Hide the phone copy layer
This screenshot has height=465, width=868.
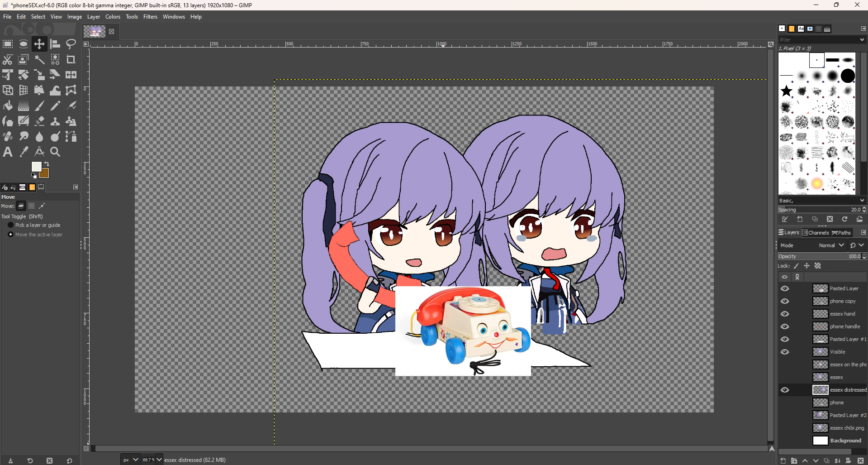785,301
